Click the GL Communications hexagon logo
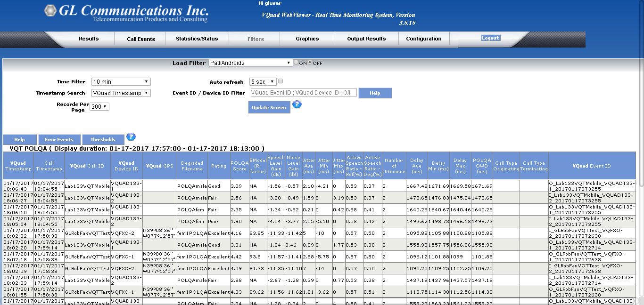The image size is (644, 305). click(50, 10)
